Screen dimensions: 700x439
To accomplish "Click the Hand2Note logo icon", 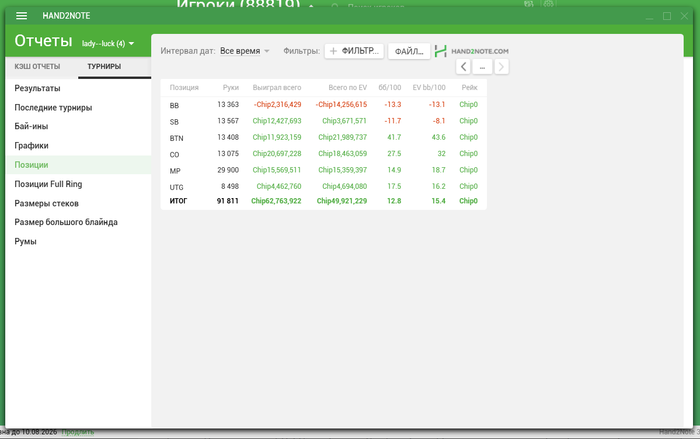I will (x=440, y=51).
